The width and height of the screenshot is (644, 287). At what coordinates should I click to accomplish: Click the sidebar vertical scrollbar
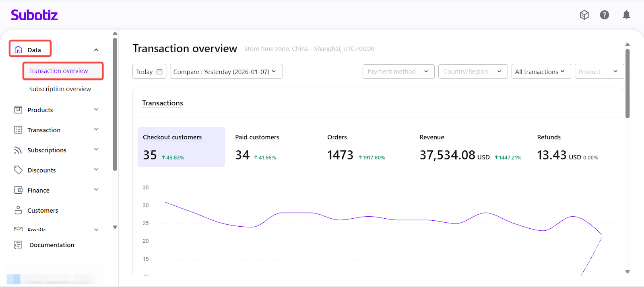(x=115, y=105)
